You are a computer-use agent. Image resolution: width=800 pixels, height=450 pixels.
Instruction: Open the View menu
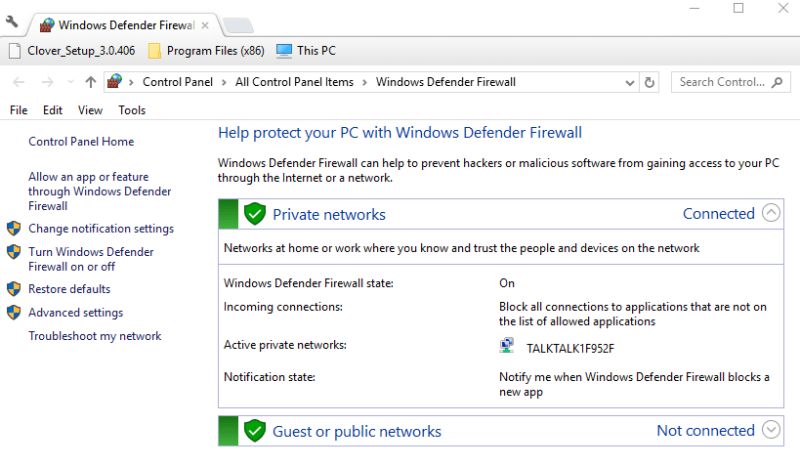point(90,110)
